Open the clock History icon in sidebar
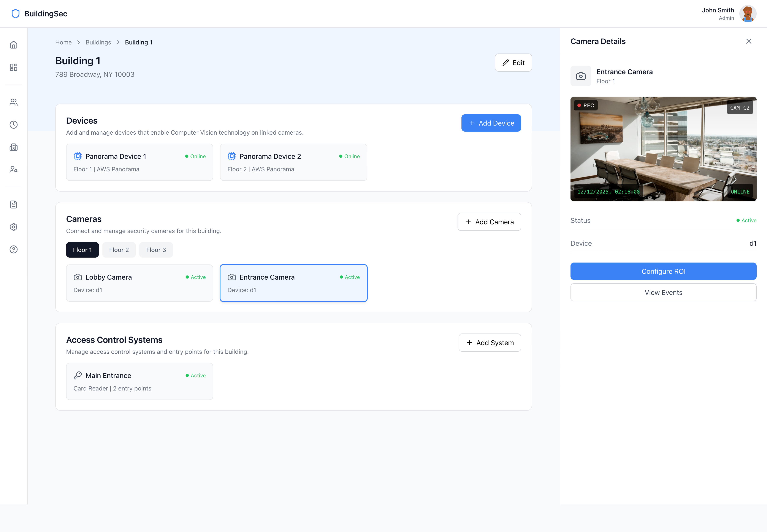 pyautogui.click(x=13, y=125)
